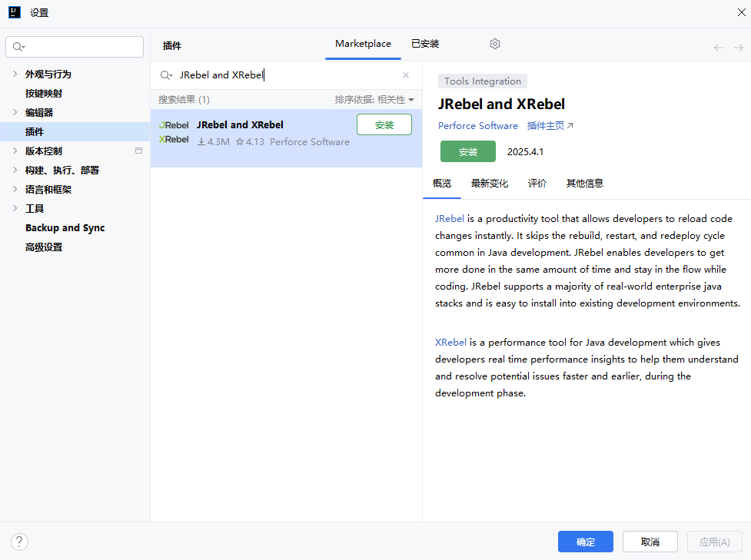The image size is (751, 560).
Task: Click the JRebel XRebel plugin logo
Action: pyautogui.click(x=174, y=132)
